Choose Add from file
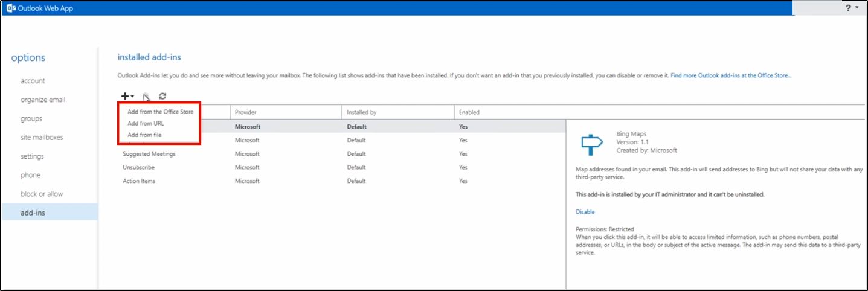868x291 pixels. (x=144, y=135)
